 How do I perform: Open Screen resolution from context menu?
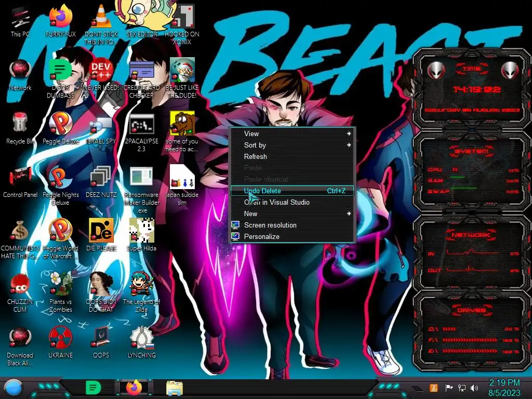pos(292,225)
